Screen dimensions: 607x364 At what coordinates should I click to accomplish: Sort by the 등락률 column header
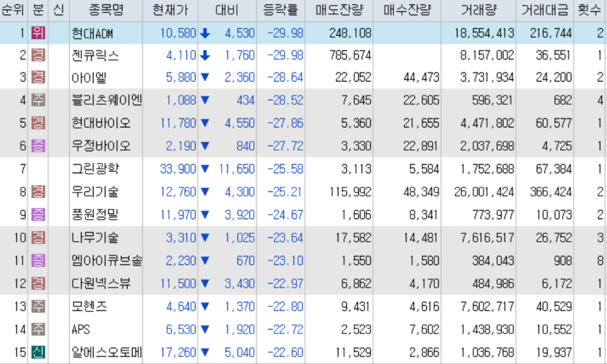[x=281, y=10]
